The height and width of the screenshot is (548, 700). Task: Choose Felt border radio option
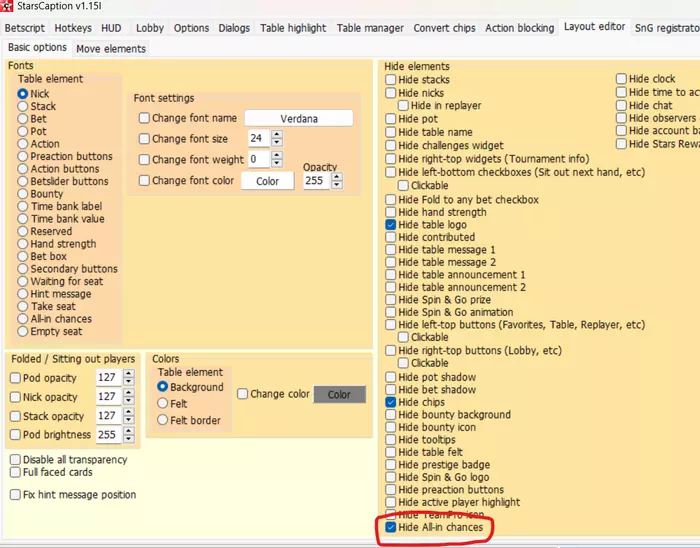[162, 420]
